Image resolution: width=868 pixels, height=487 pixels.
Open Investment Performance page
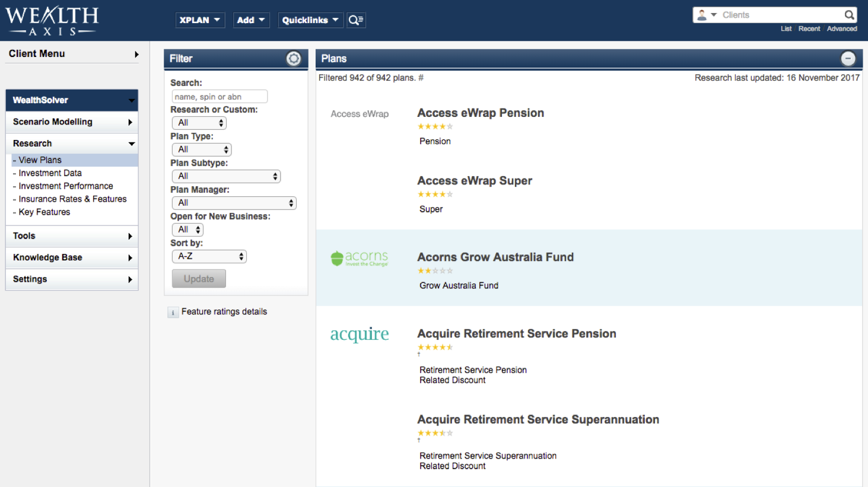[65, 186]
